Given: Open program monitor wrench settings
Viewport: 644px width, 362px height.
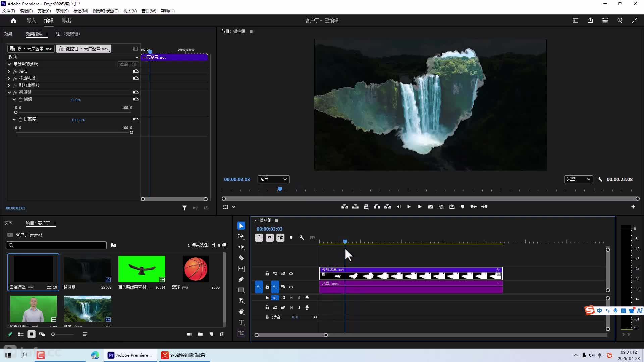Looking at the screenshot, I should click(600, 179).
